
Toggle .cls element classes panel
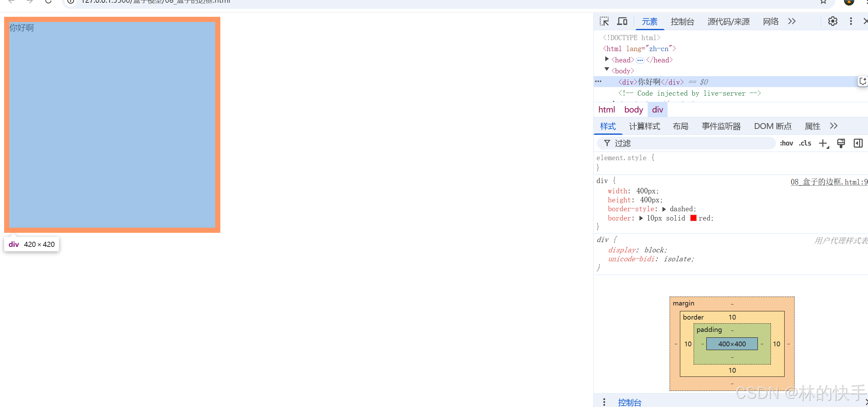coord(805,143)
